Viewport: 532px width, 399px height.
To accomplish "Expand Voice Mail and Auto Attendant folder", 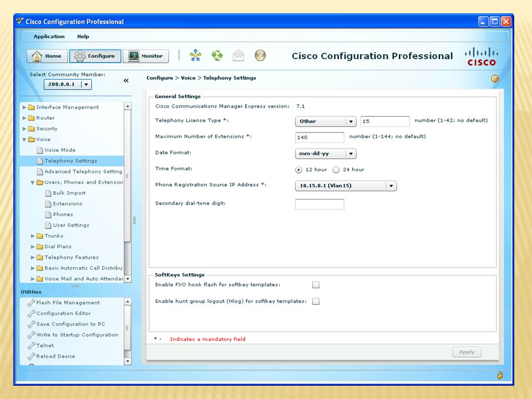I will coord(33,279).
